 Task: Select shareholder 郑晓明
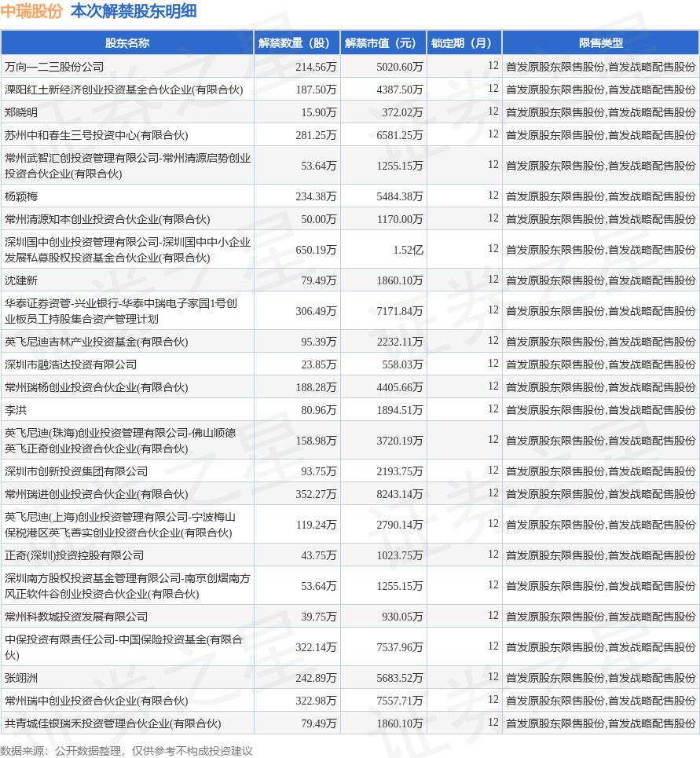click(20, 112)
